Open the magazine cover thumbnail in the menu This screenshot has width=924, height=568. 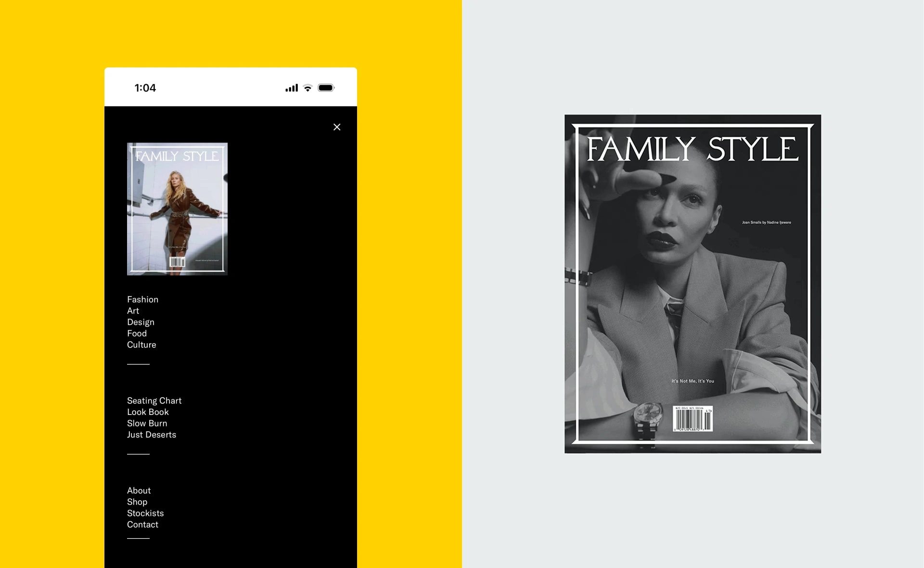tap(177, 209)
